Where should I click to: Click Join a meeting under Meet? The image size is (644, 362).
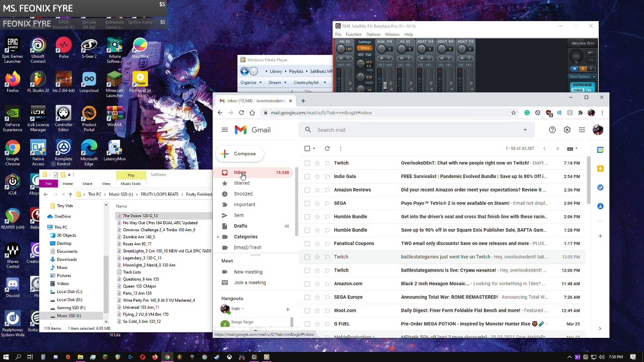click(x=250, y=283)
